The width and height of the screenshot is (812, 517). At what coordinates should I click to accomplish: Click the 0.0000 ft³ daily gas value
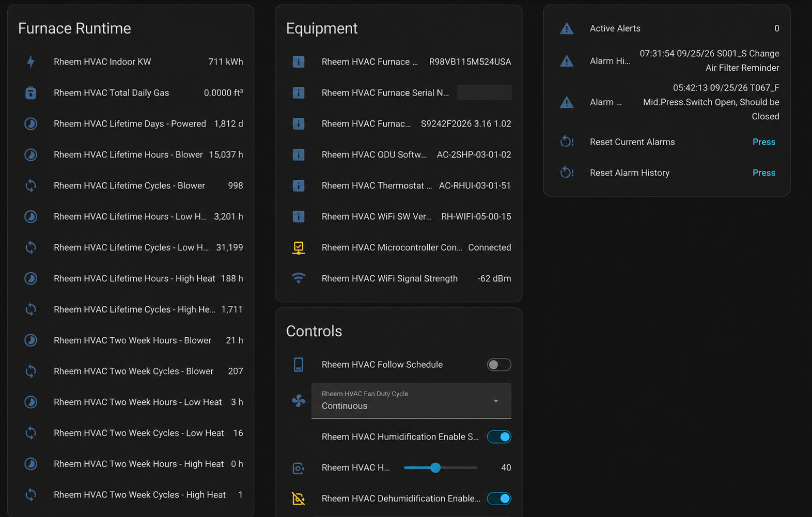[223, 93]
